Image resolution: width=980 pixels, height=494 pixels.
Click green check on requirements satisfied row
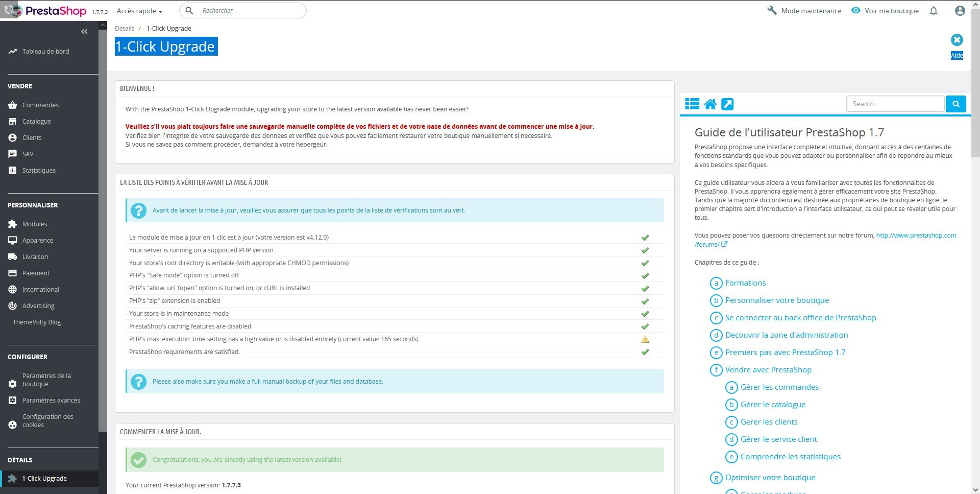coord(645,352)
